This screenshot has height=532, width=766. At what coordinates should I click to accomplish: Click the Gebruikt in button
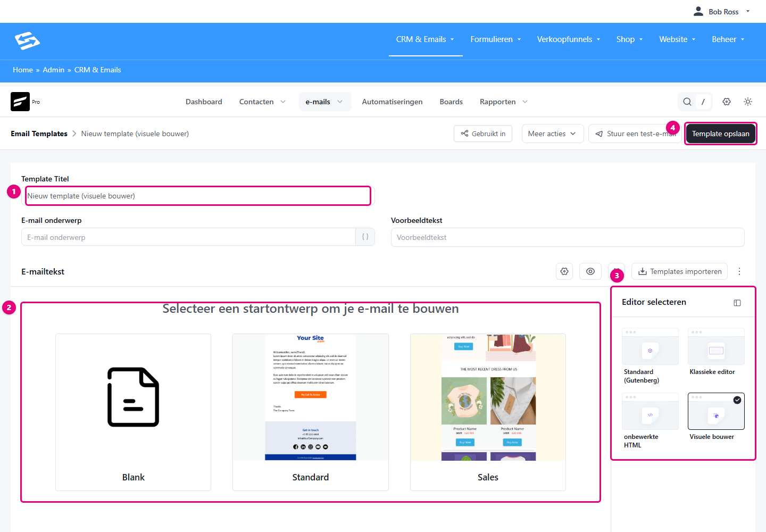tap(483, 134)
